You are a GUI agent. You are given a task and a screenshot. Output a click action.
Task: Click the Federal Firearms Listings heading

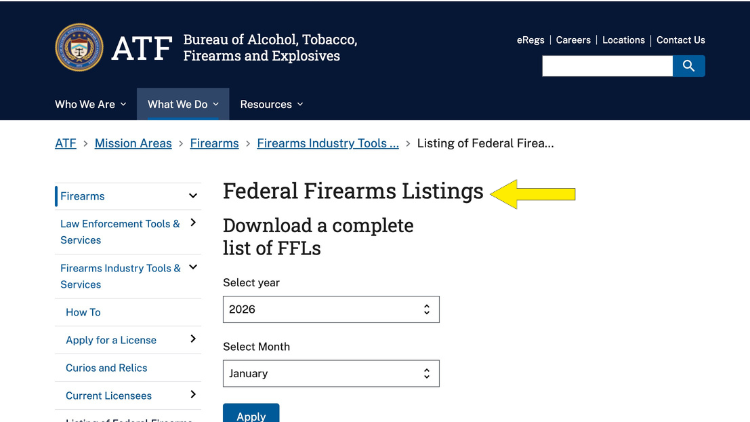tap(353, 191)
